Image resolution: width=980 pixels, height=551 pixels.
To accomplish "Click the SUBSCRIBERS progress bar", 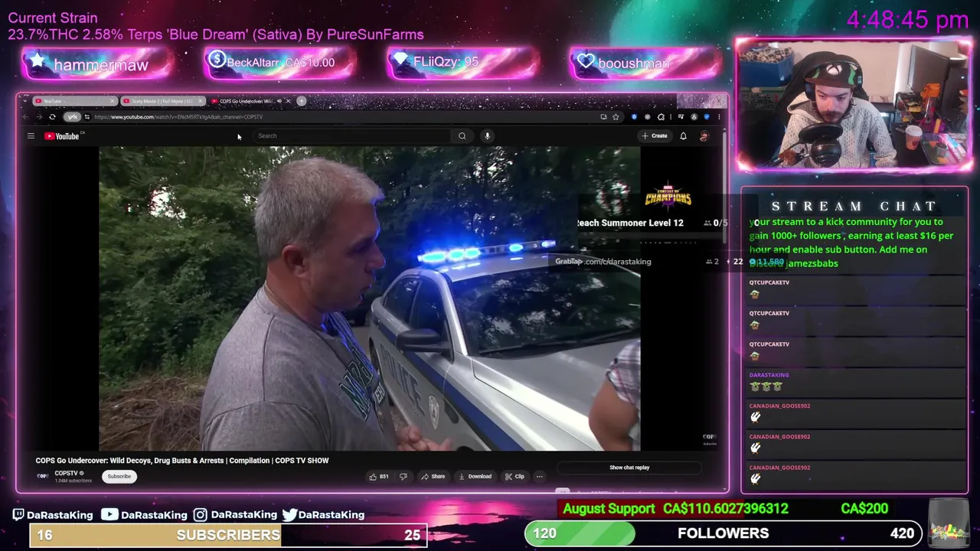I will tap(228, 535).
